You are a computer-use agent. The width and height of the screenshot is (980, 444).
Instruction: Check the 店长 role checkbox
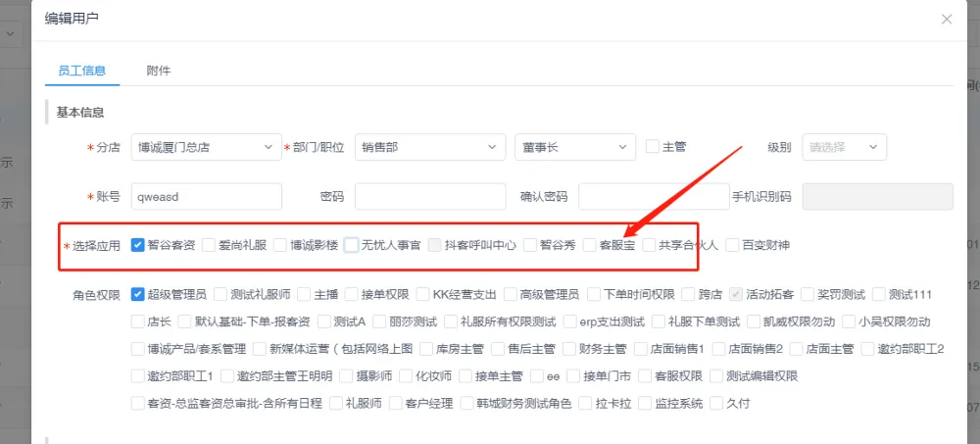click(x=138, y=321)
